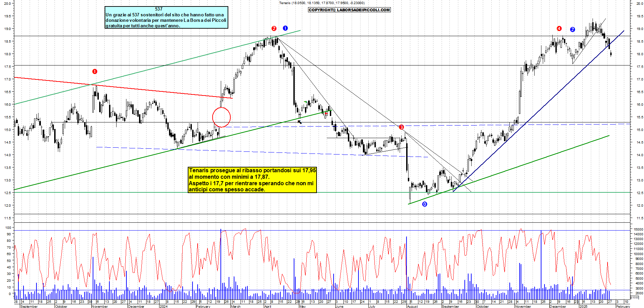Select the August label on the time axis
Viewport: 644px width, 308px height.
[413, 306]
